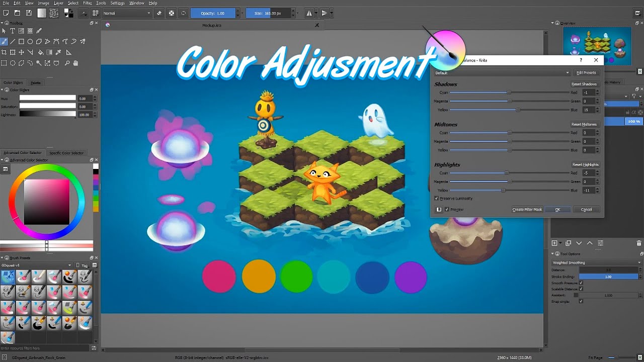Click the Shadows Yellow-Blue slider
This screenshot has width=644, height=362.
509,110
